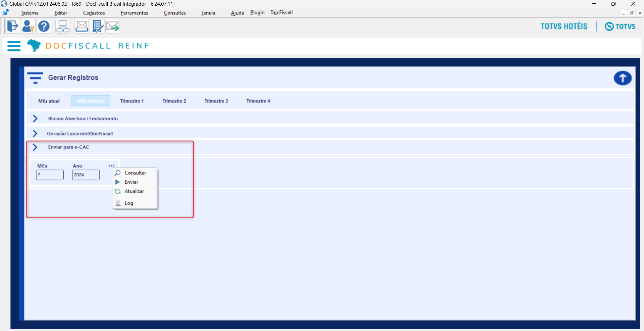
Task: Select the Trimestre 3 tab
Action: coord(216,101)
